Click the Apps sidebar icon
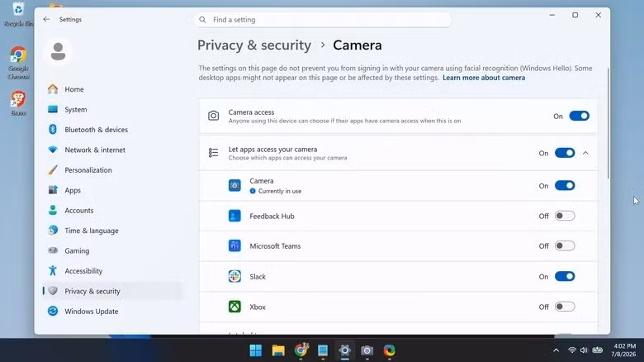 click(53, 190)
